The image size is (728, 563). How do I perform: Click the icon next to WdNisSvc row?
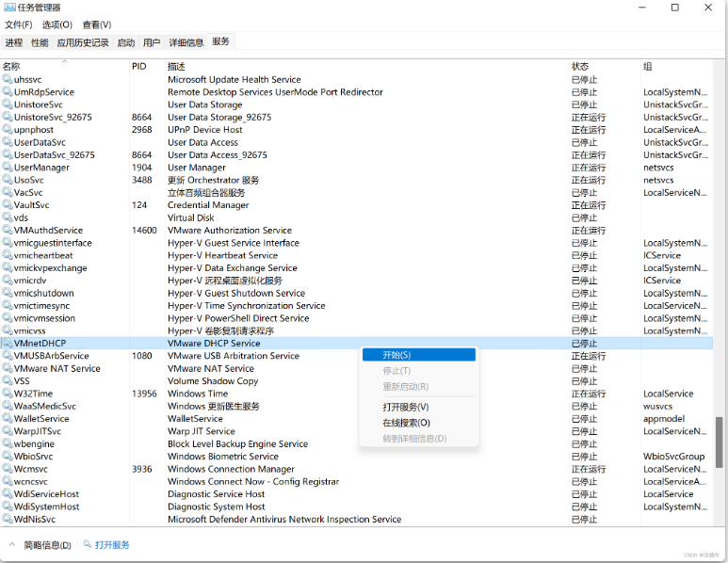coord(8,519)
